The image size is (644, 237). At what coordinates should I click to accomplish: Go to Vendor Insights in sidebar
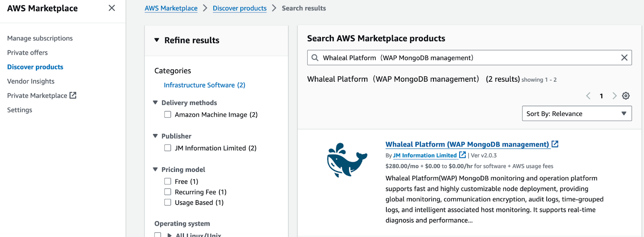pyautogui.click(x=31, y=81)
